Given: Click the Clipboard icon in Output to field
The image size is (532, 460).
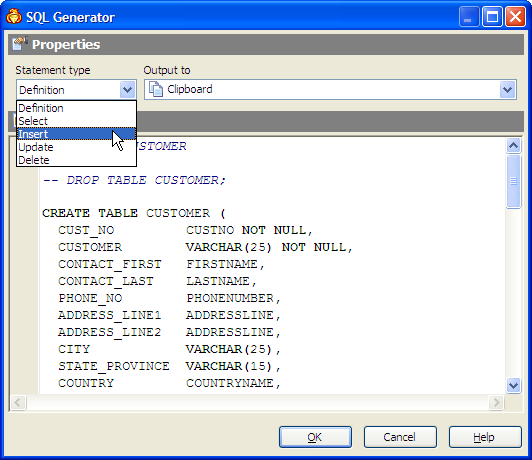Looking at the screenshot, I should point(156,90).
